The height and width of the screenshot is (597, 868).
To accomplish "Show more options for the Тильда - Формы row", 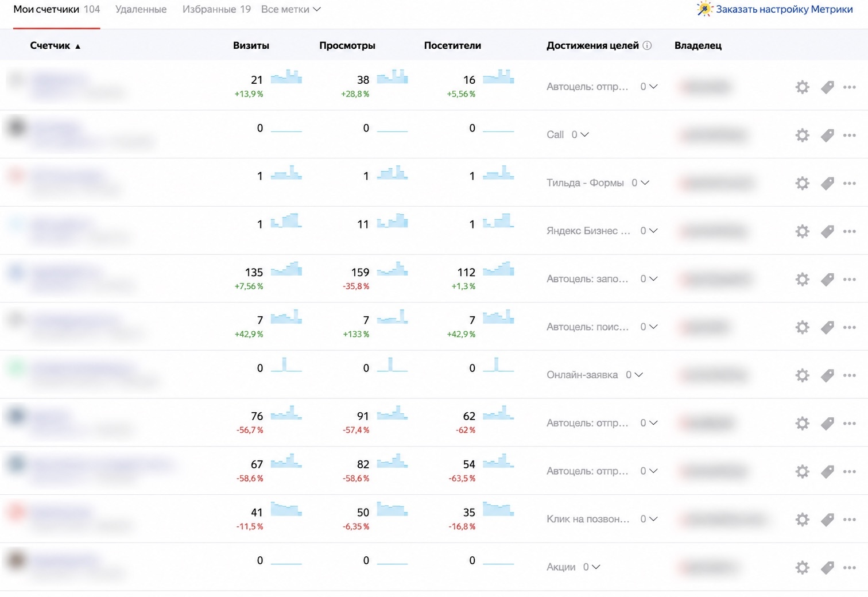I will [x=850, y=183].
